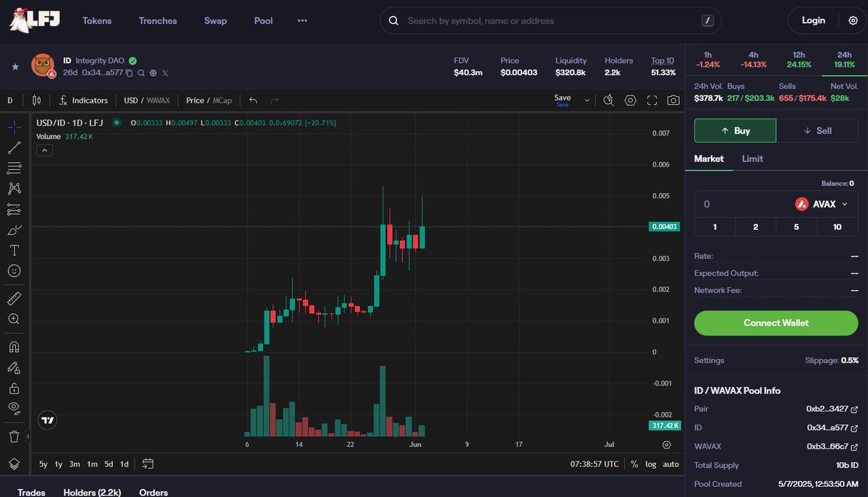Click the Login button
Image resolution: width=868 pixels, height=497 pixels.
(x=813, y=20)
